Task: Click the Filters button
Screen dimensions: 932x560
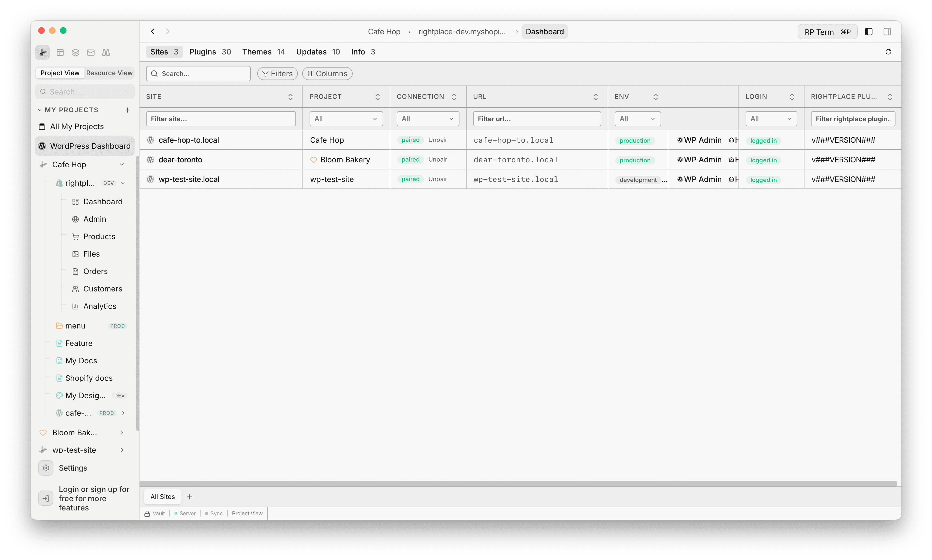Action: point(277,73)
